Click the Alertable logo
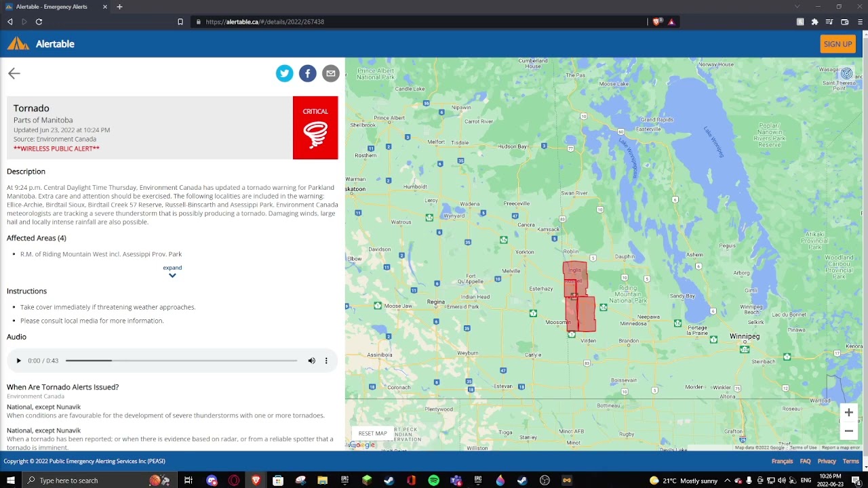868x488 pixels. click(x=41, y=44)
